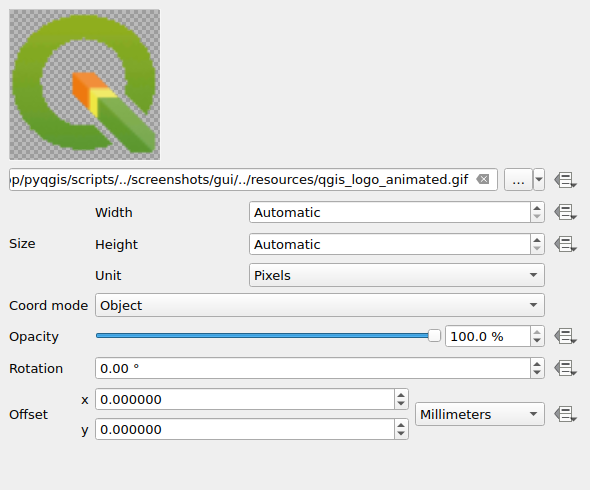
Task: Decrease Width with the down arrow
Action: (537, 217)
